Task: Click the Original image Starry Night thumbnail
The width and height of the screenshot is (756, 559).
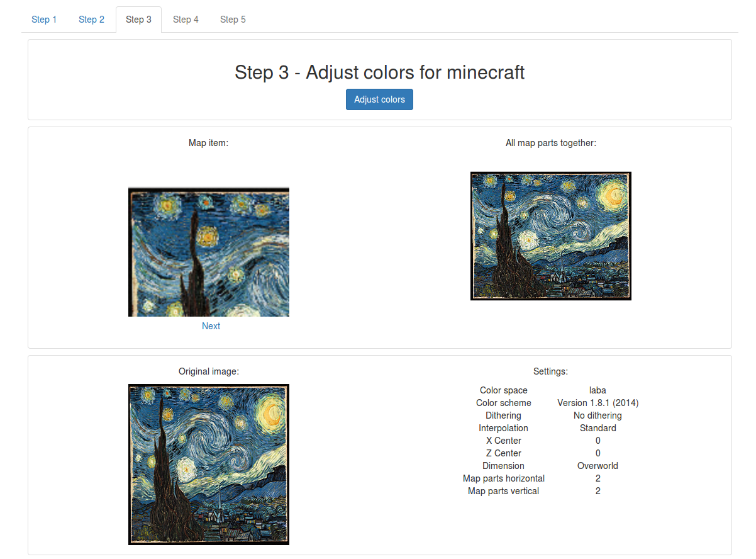Action: tap(209, 464)
